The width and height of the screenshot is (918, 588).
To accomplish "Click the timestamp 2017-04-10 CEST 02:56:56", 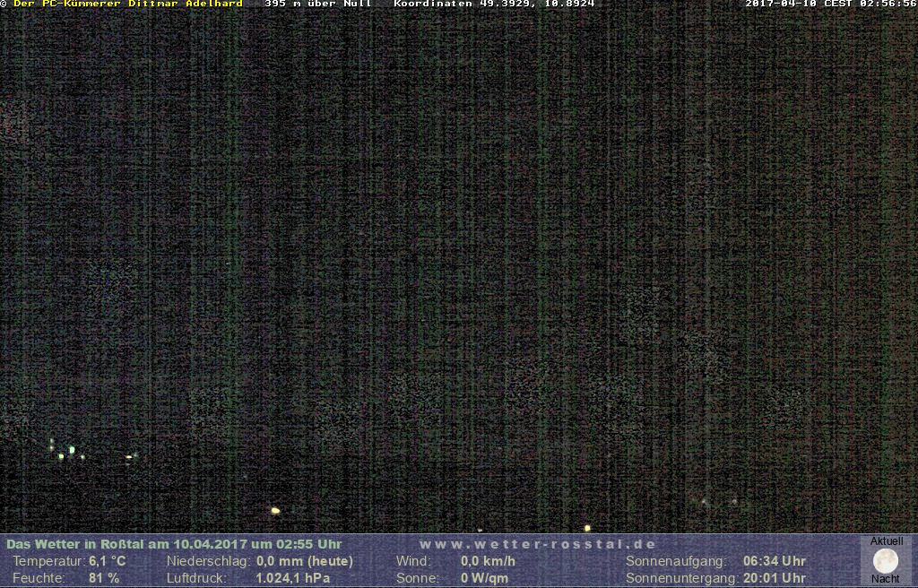I will pos(830,4).
